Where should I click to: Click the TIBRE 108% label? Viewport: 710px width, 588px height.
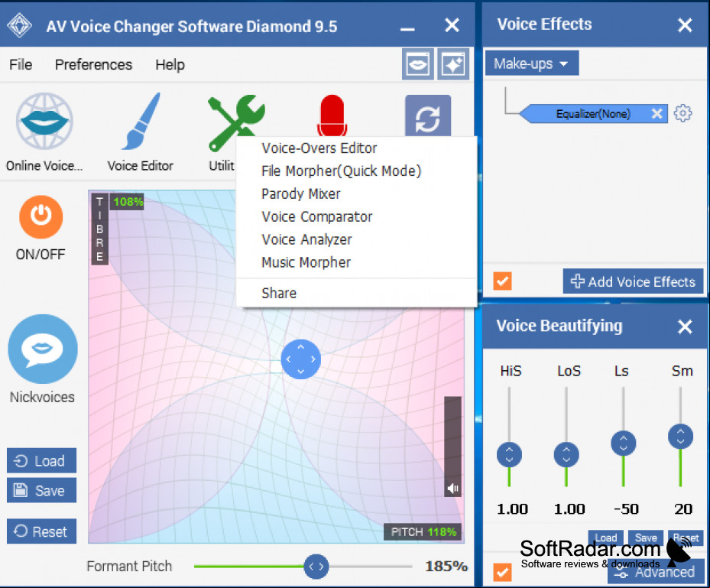pyautogui.click(x=128, y=202)
